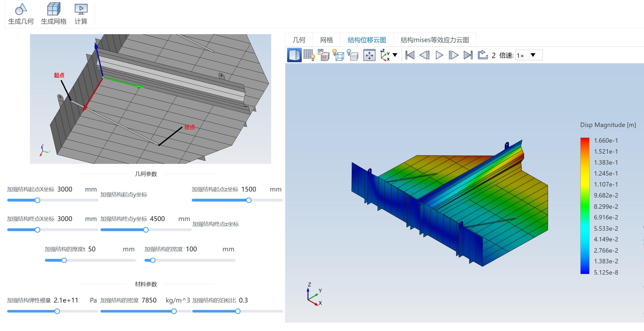Toggle the wireframe box visibility icon
This screenshot has height=331, width=644.
pos(338,55)
